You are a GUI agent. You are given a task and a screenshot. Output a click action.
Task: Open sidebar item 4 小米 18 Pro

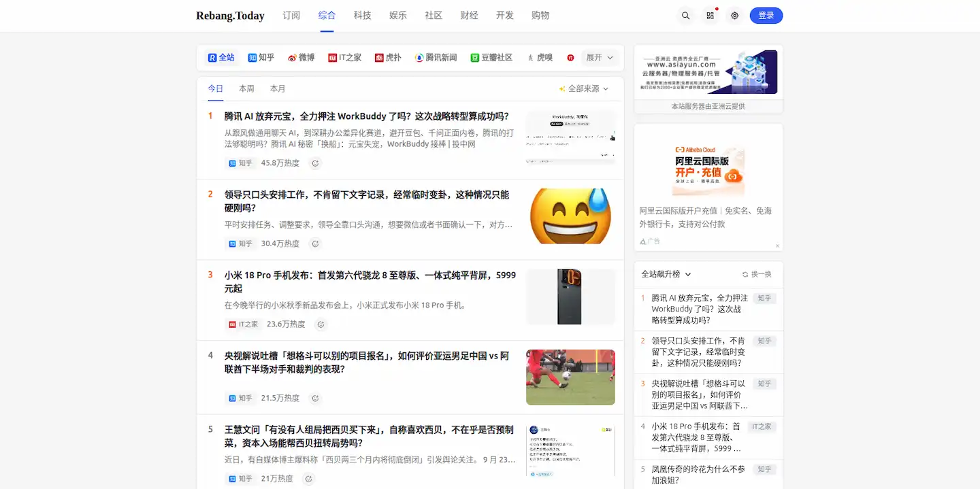pyautogui.click(x=698, y=437)
